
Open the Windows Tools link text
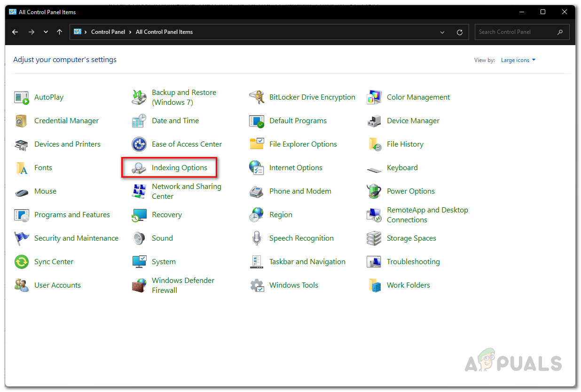[294, 285]
